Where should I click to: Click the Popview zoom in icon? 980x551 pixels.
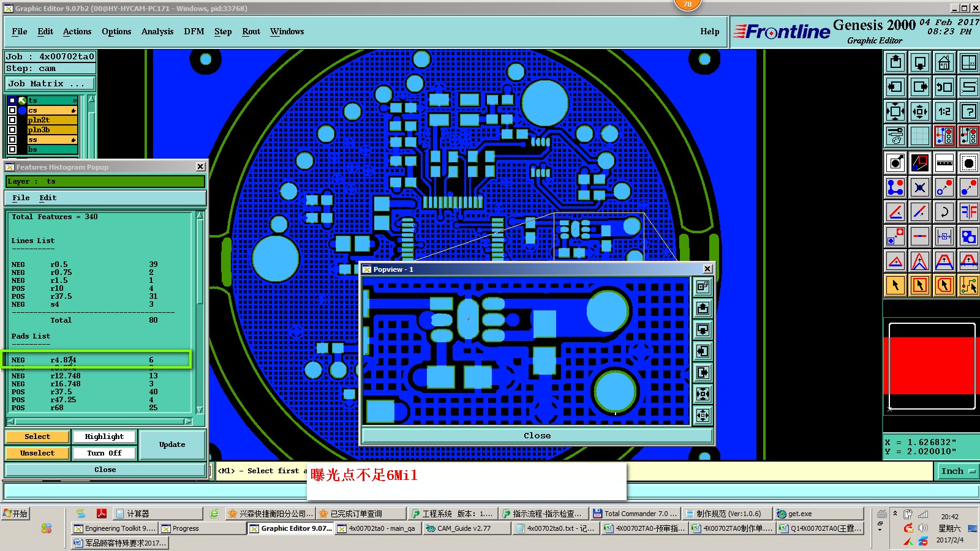(703, 394)
